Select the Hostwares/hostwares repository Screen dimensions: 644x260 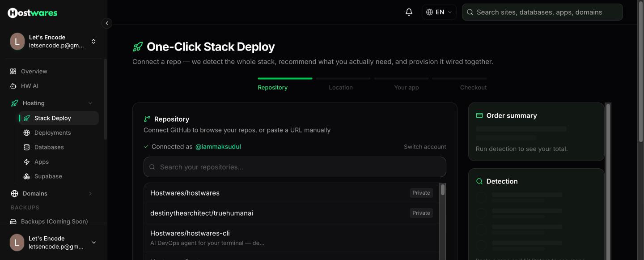292,193
